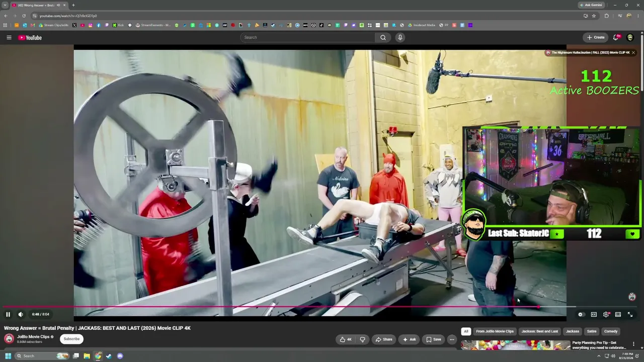The height and width of the screenshot is (362, 644).
Task: Open the Kick bookmark
Action: [x=118, y=25]
